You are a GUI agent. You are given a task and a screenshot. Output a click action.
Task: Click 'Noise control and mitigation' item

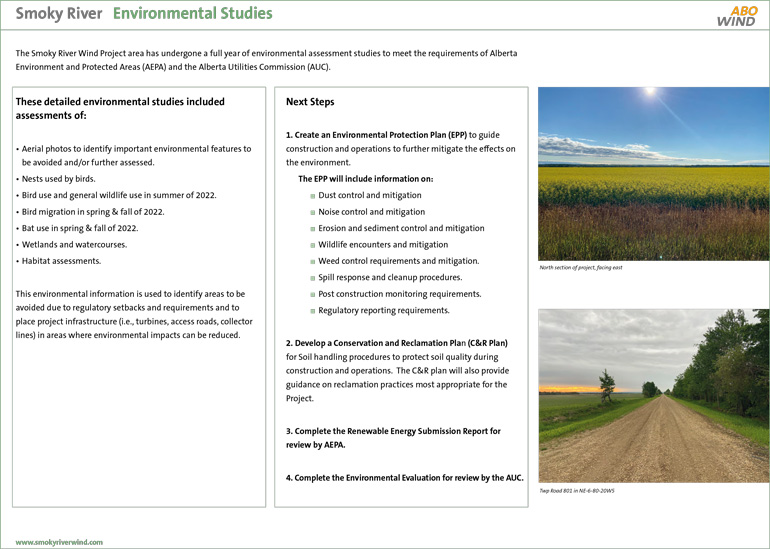tap(372, 212)
